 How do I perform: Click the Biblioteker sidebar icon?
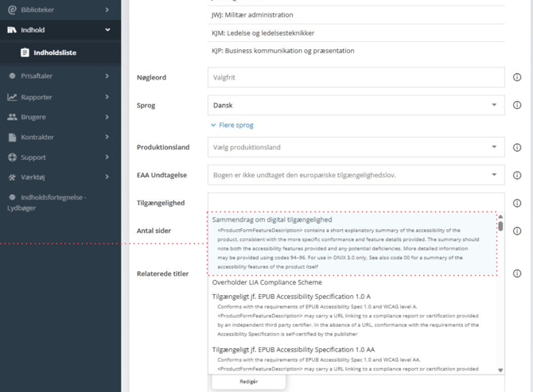tap(12, 10)
